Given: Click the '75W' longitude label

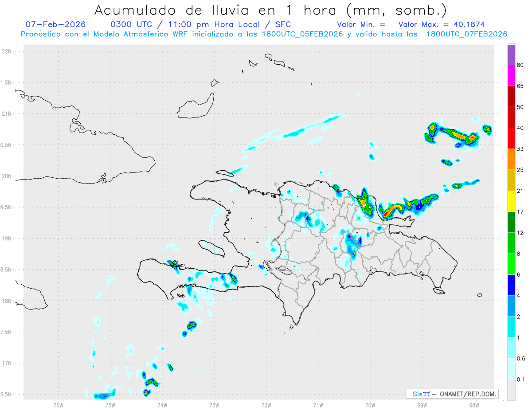Looking at the screenshot, I should (x=110, y=405).
